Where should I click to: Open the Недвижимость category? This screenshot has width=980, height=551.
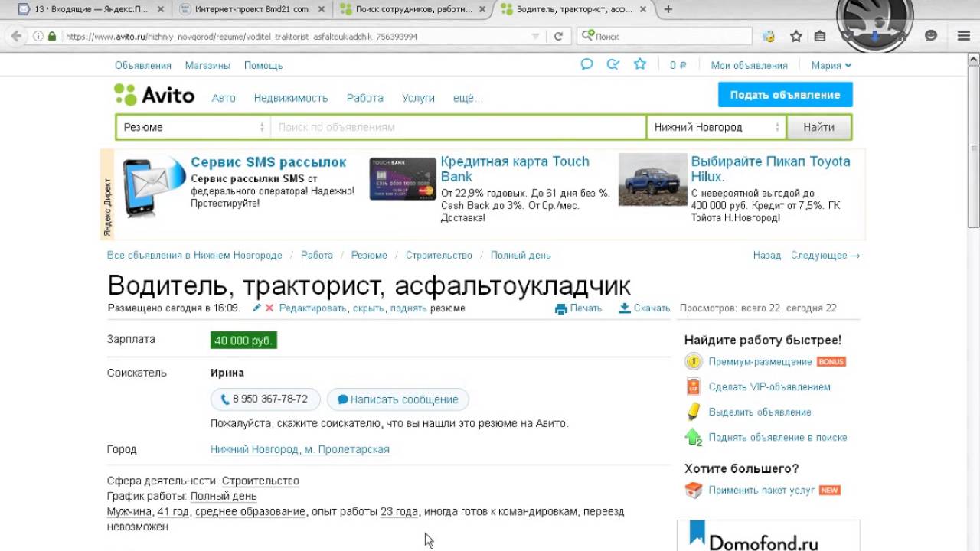tap(291, 98)
